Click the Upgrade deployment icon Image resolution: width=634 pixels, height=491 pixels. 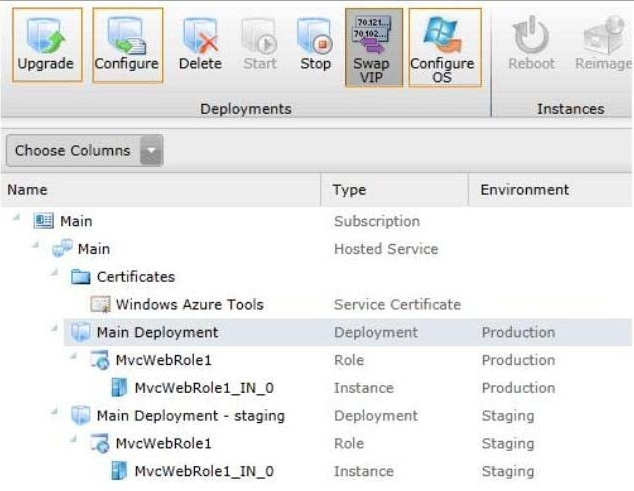tap(47, 44)
